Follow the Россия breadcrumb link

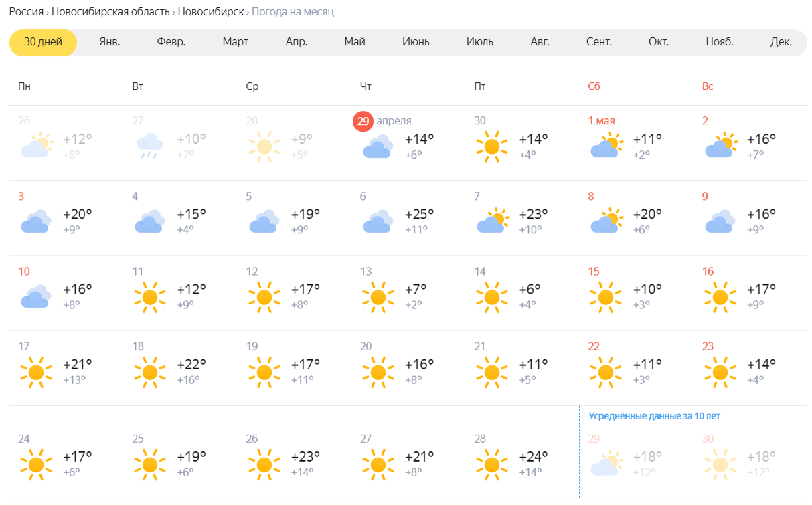pos(26,12)
